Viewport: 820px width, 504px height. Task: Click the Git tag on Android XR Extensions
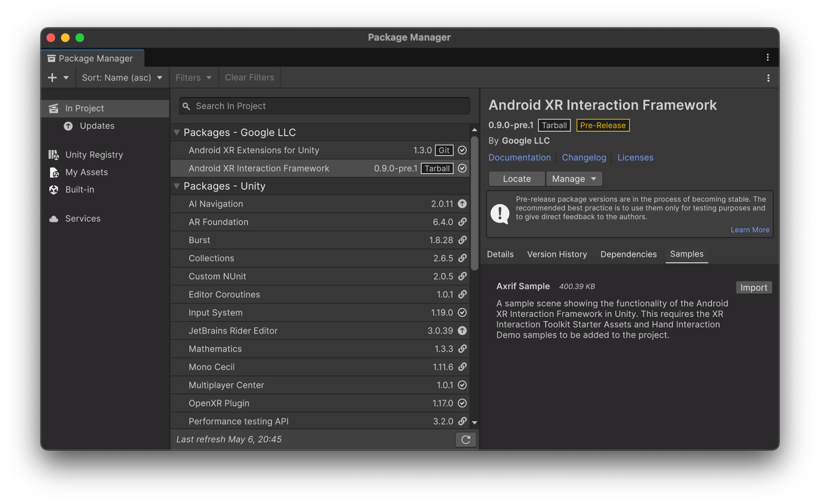[x=444, y=150]
